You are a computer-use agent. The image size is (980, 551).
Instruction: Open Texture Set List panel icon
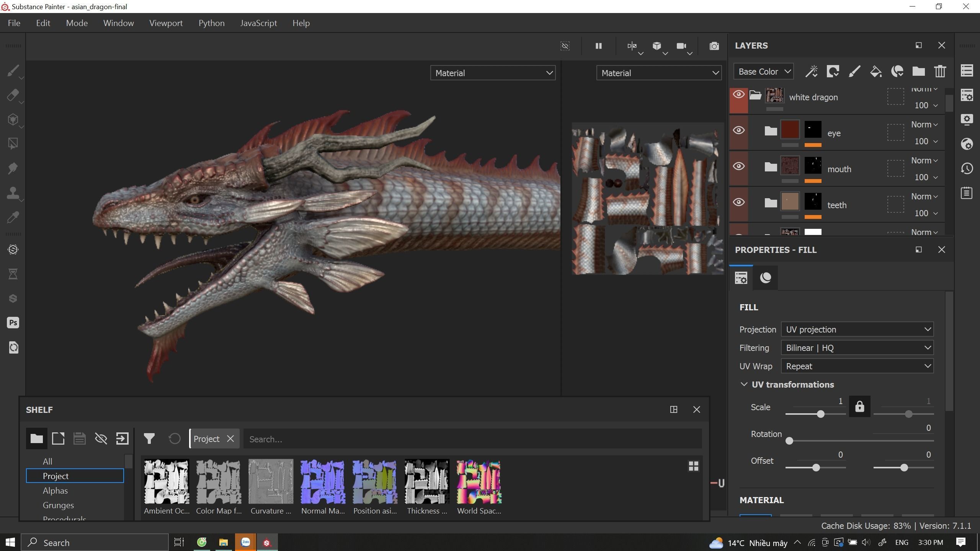pos(967,70)
